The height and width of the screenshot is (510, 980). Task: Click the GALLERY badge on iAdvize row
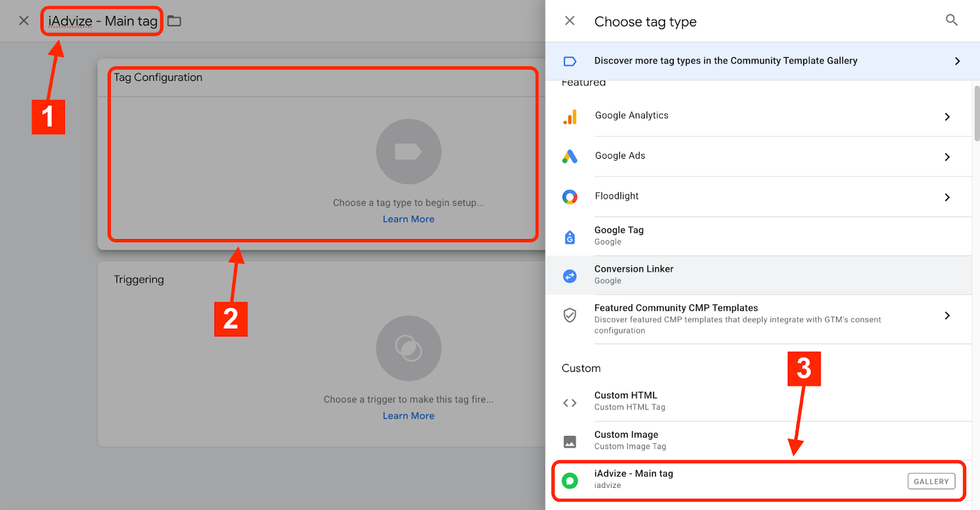coord(930,482)
